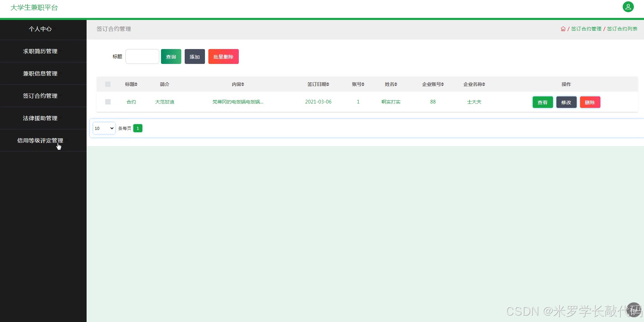This screenshot has height=322, width=644.
Task: Sort table by 签订日期 column
Action: coord(318,84)
